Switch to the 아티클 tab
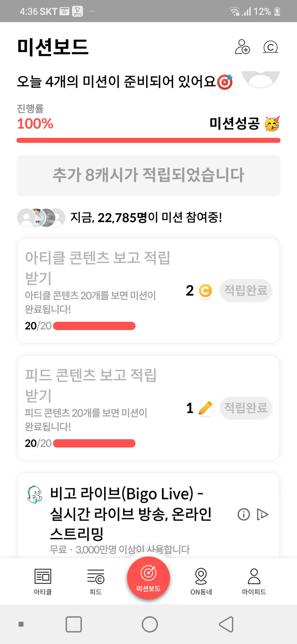Image resolution: width=297 pixels, height=644 pixels. point(43,581)
